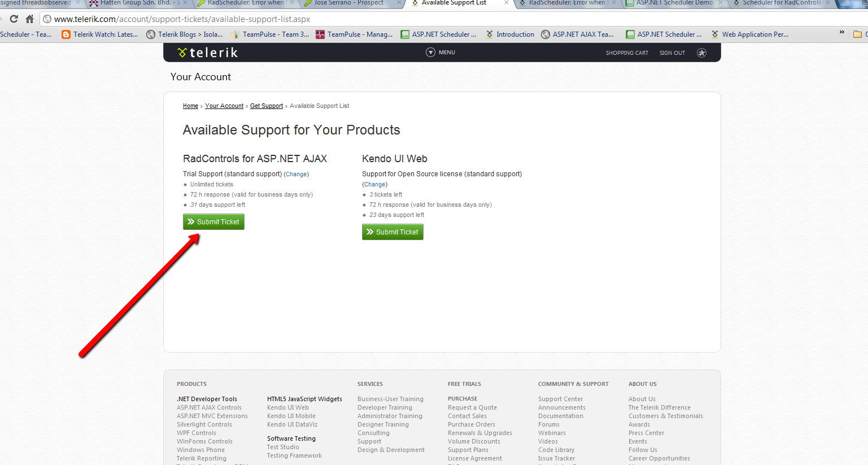Open ASP.NET AJAX Controls footer link

click(x=209, y=408)
